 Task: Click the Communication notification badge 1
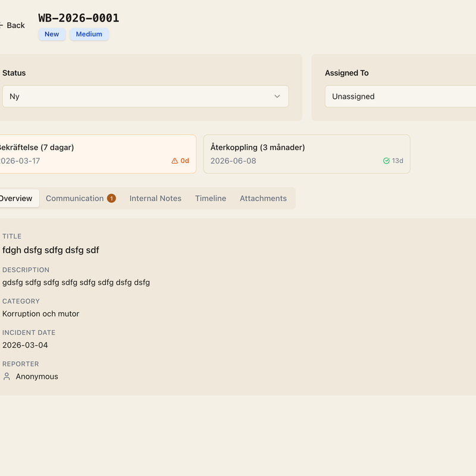click(x=111, y=198)
